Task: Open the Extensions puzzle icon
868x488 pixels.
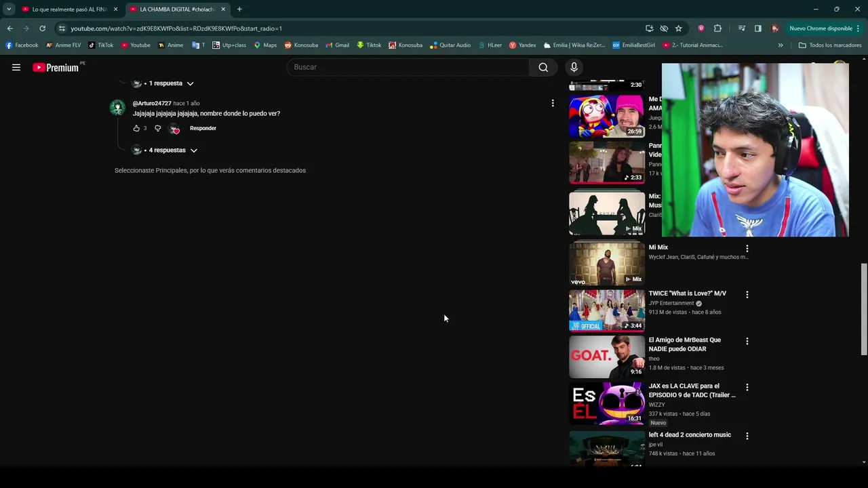Action: point(717,28)
